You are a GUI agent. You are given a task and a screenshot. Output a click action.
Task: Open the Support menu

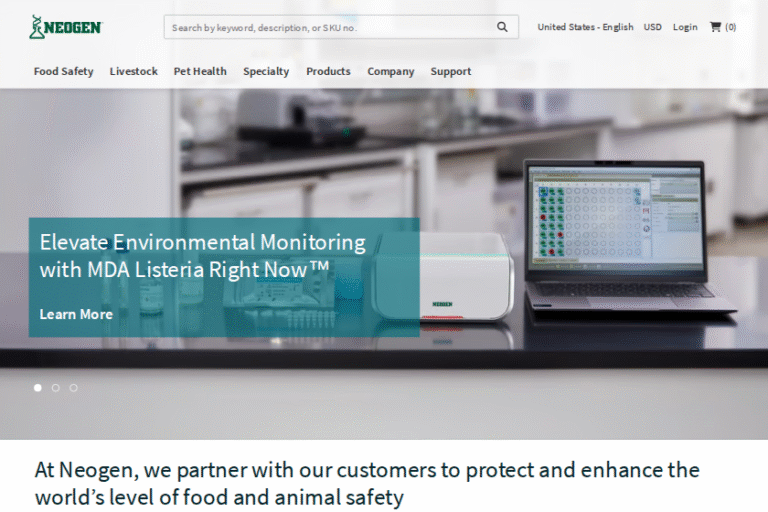coord(451,71)
